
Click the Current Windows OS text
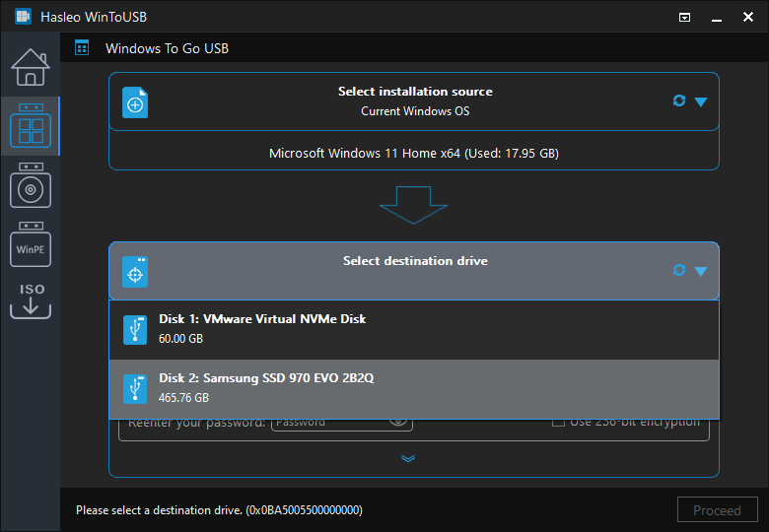coord(415,111)
